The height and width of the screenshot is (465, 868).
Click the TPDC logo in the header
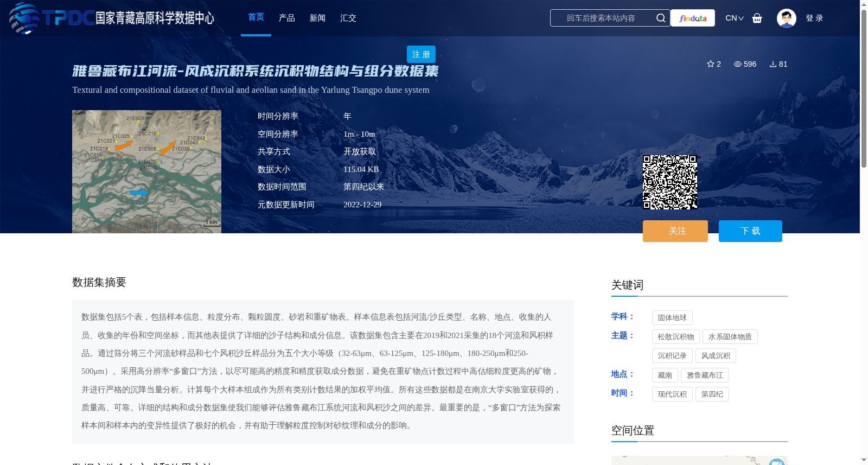click(x=111, y=18)
